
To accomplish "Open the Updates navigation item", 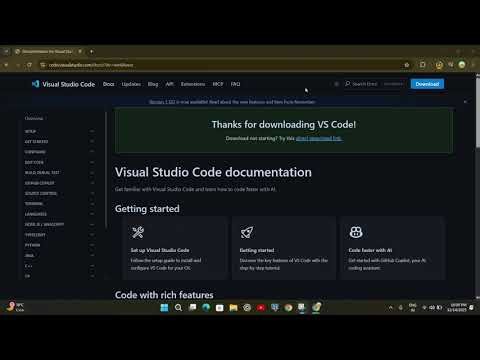I will [131, 84].
